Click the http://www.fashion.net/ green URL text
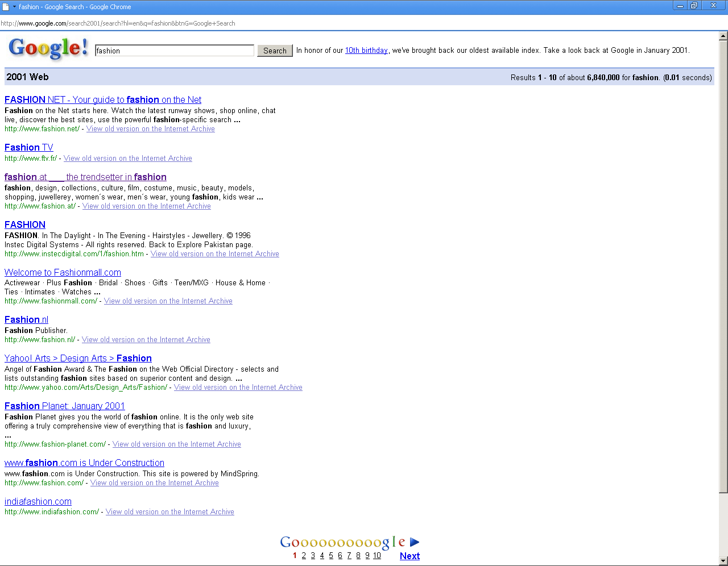 [x=42, y=129]
